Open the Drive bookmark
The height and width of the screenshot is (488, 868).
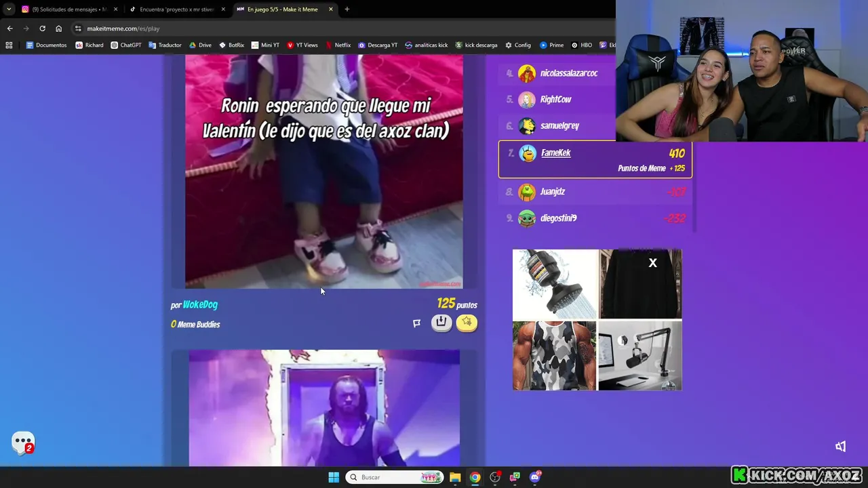[200, 45]
